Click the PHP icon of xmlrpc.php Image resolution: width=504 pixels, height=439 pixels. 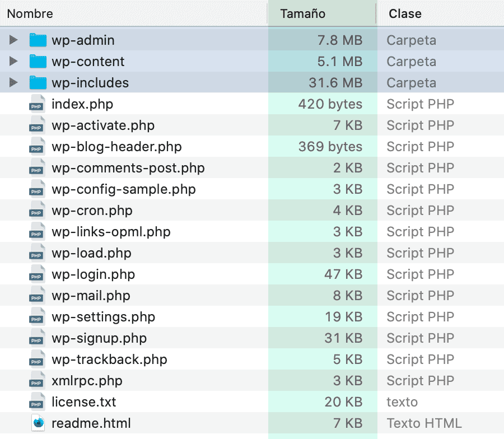pos(36,381)
